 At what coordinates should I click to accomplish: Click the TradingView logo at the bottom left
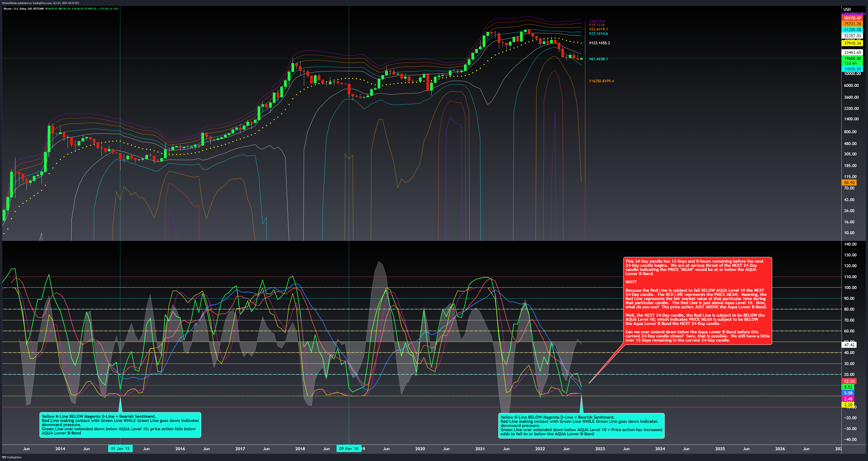12,457
